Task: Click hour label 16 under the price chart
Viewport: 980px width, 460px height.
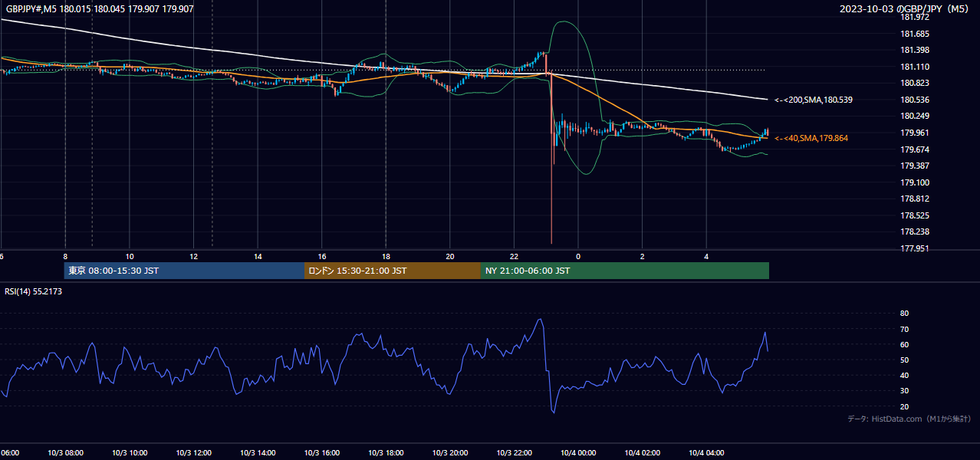Action: coord(322,256)
